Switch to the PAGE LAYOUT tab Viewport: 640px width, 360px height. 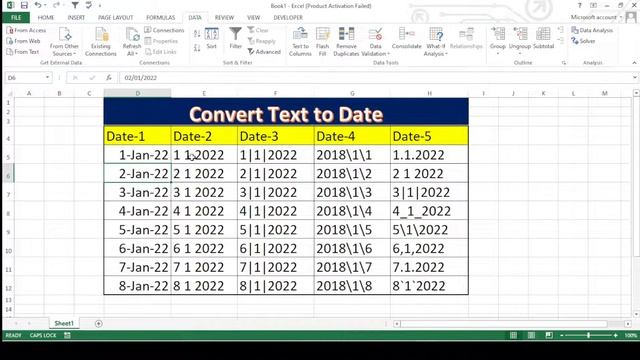point(116,18)
